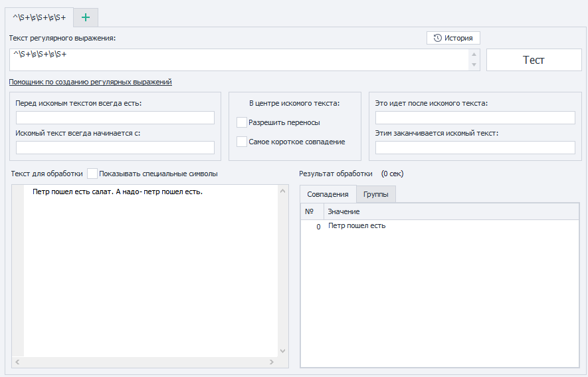Screen dimensions: 588x377
Task: Select the ^\S+\s\S+\s\S+ expression tab
Action: point(39,17)
